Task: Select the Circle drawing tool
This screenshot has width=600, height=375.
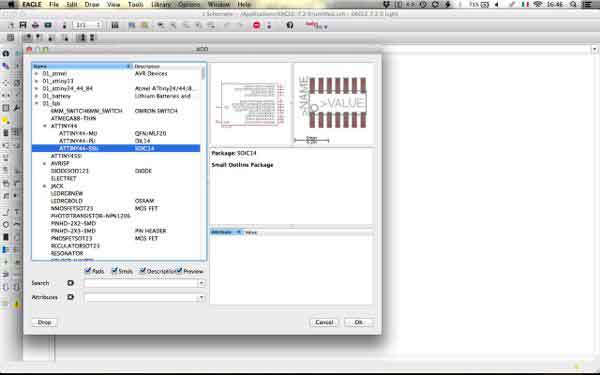Action: click(6, 224)
